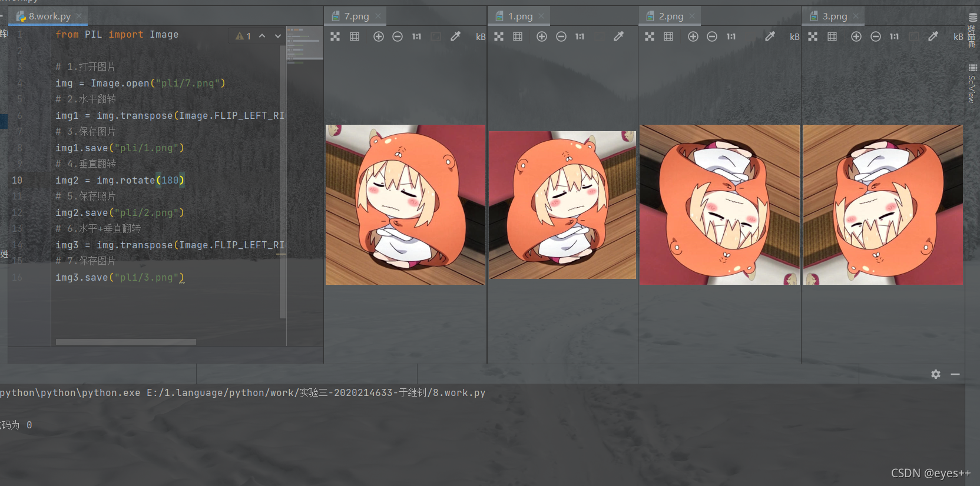Close the 1.png tab

(x=541, y=16)
